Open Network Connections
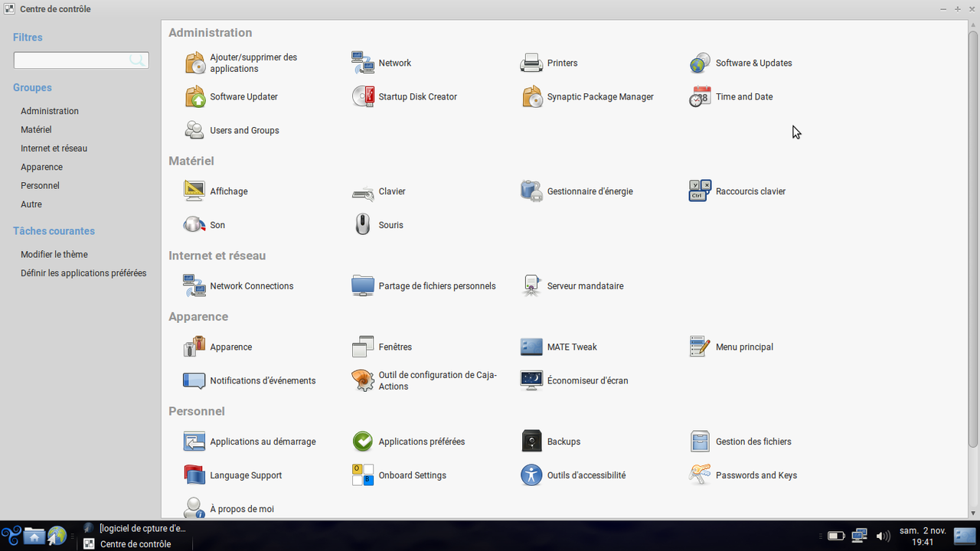The width and height of the screenshot is (980, 551). click(x=239, y=286)
